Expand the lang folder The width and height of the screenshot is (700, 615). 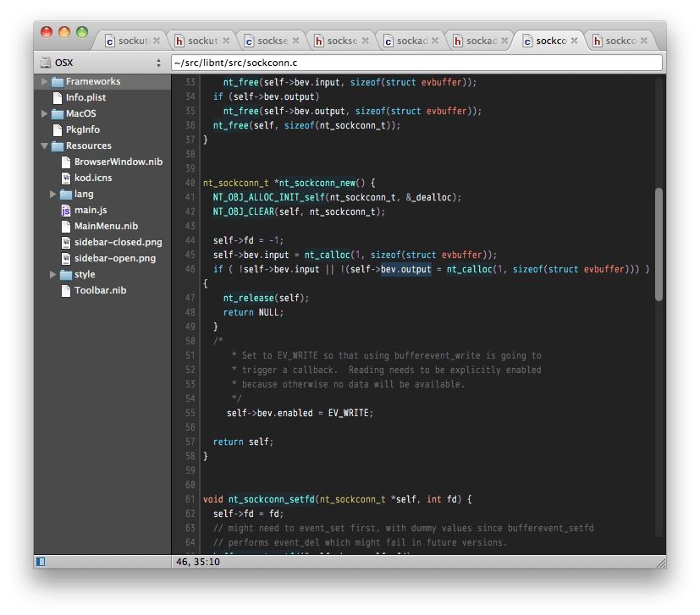point(53,194)
